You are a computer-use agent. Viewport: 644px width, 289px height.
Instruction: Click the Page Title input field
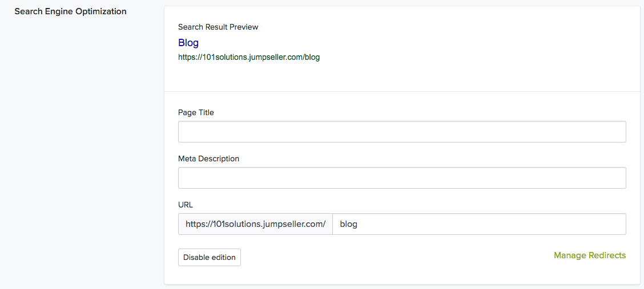tap(402, 132)
